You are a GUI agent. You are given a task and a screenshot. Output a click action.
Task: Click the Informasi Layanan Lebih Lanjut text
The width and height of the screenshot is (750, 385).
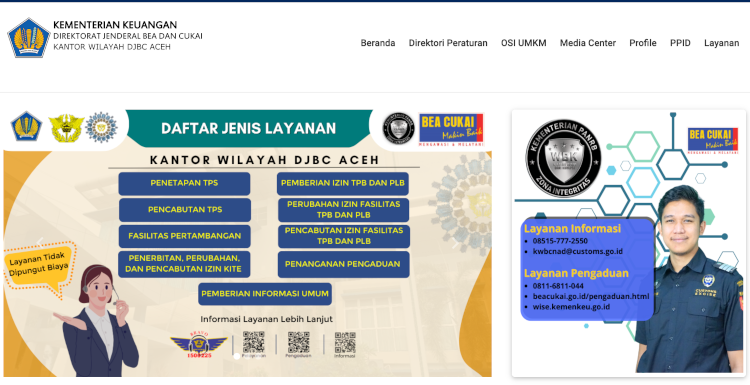(266, 319)
